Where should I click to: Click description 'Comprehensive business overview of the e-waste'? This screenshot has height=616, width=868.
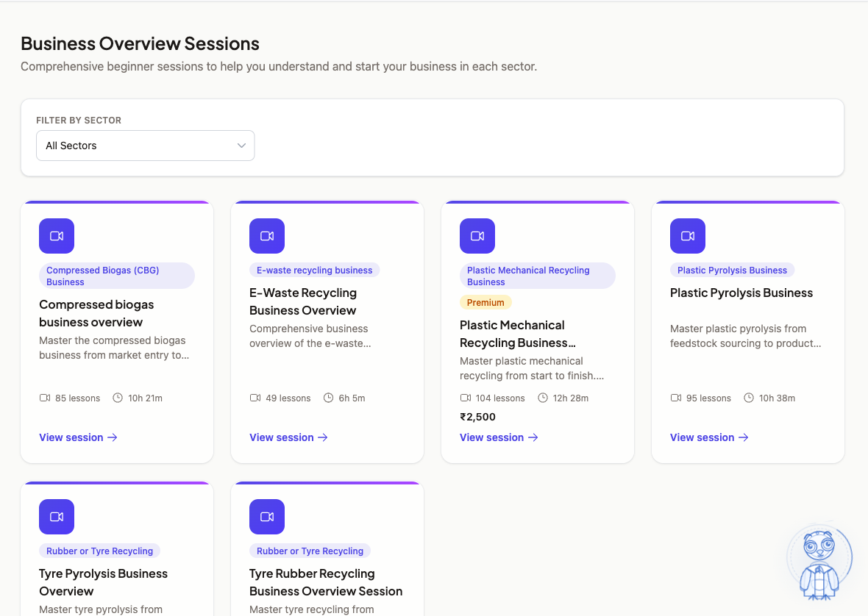(x=310, y=336)
